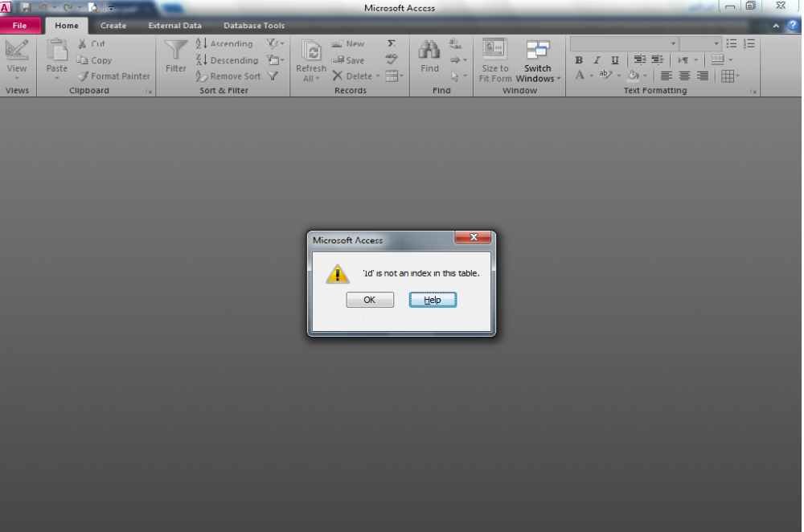Sort records Ascending
The width and height of the screenshot is (804, 532).
224,44
